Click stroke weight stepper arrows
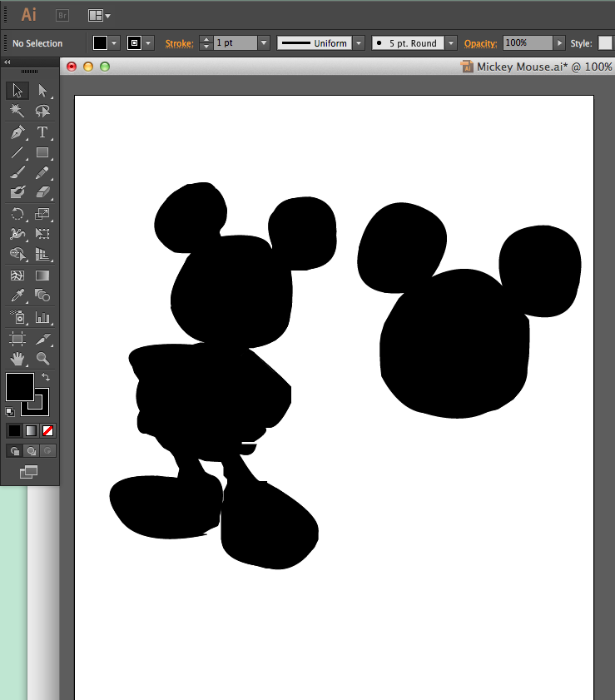This screenshot has width=615, height=700. (206, 43)
